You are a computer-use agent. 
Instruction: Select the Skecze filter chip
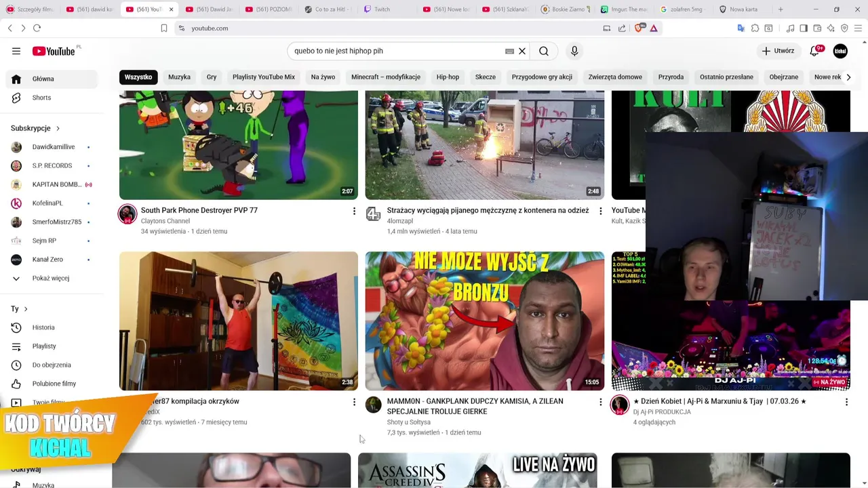(485, 77)
